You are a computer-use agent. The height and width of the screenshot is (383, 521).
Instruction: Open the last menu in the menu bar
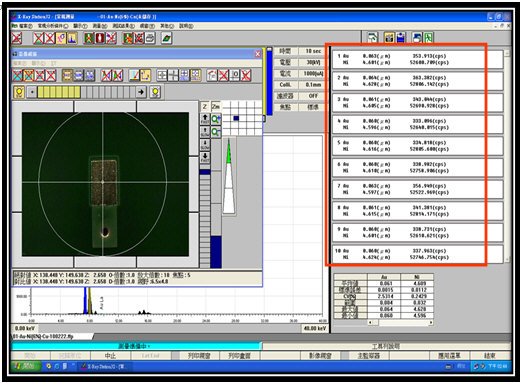[x=186, y=26]
